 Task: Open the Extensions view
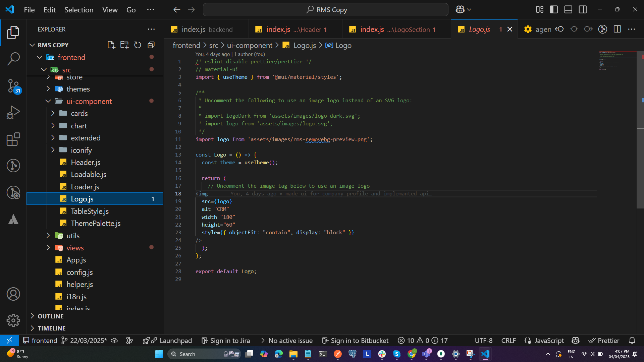pyautogui.click(x=13, y=139)
